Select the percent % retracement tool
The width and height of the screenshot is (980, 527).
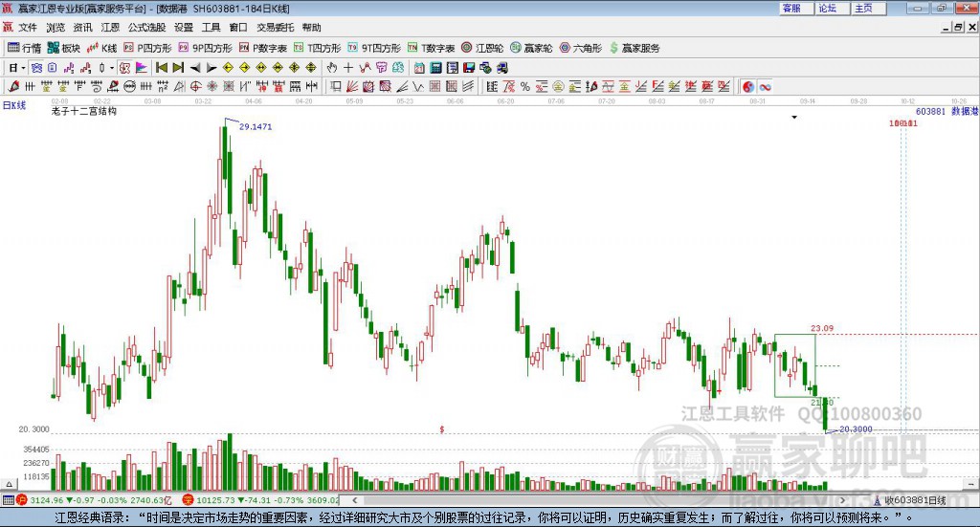525,87
